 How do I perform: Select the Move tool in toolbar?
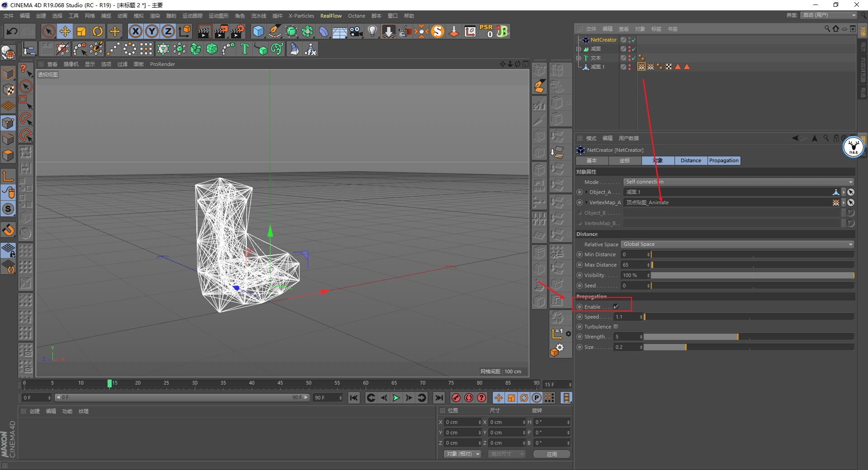(65, 31)
